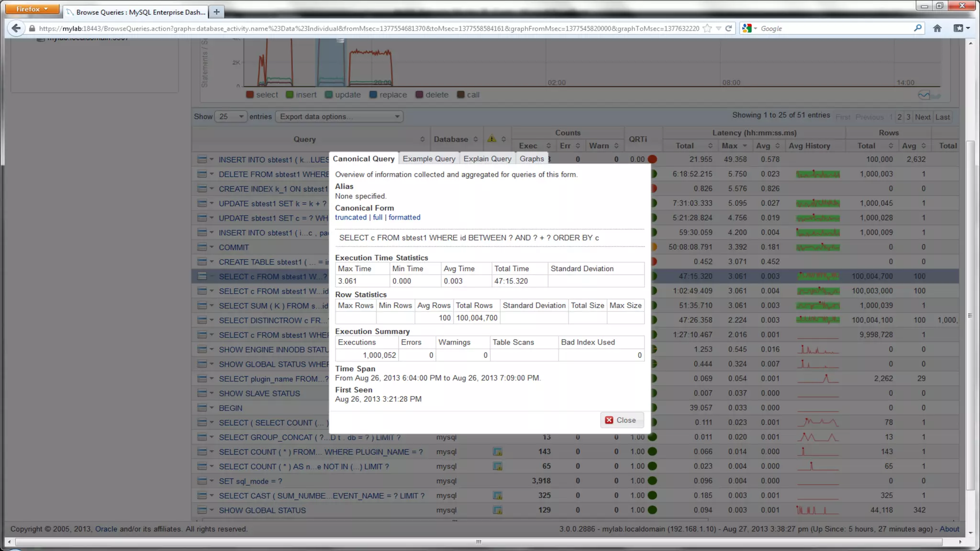The image size is (980, 551).
Task: Expand row menu arrow for SELECT DISTINCTROW c
Action: (212, 320)
